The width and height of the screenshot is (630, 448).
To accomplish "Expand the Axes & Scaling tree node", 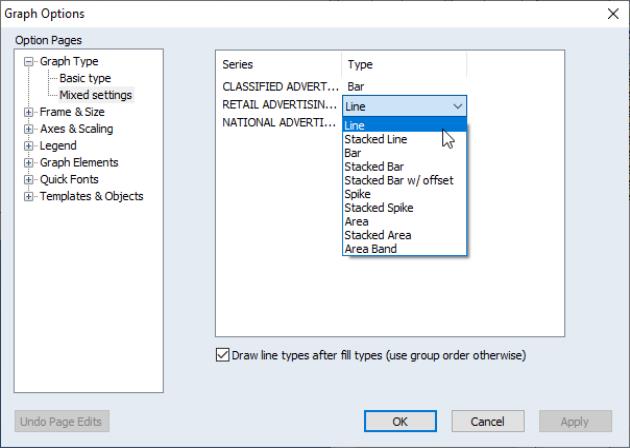I will [x=30, y=129].
